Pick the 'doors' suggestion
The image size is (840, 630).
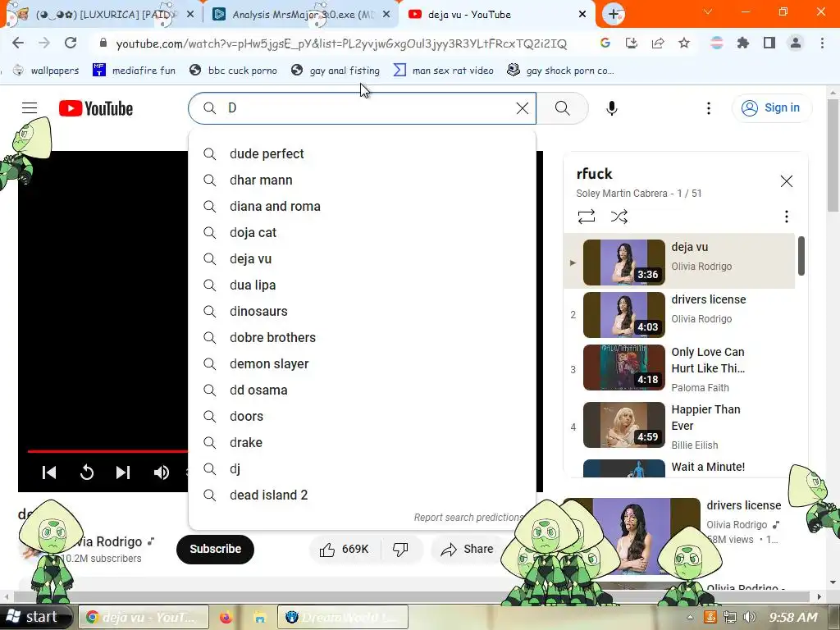coord(362,416)
